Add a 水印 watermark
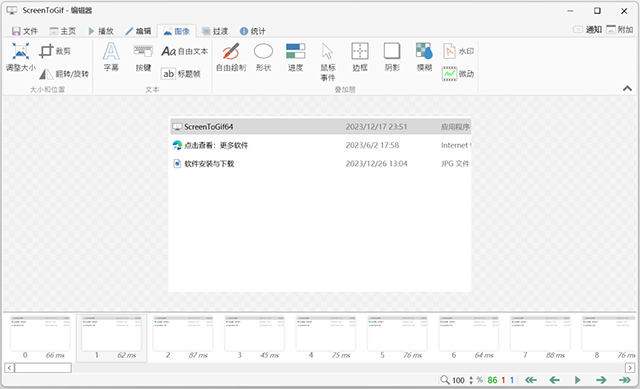The width and height of the screenshot is (640, 389). [458, 51]
